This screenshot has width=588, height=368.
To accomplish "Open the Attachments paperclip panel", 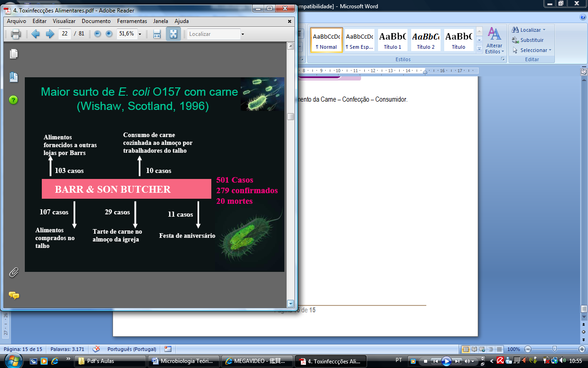I will click(x=14, y=272).
